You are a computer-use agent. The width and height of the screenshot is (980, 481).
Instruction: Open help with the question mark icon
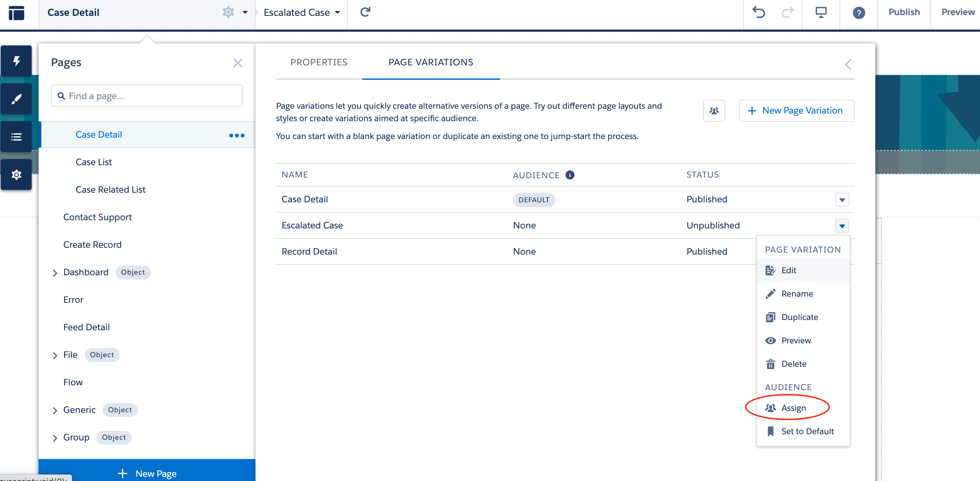[858, 12]
